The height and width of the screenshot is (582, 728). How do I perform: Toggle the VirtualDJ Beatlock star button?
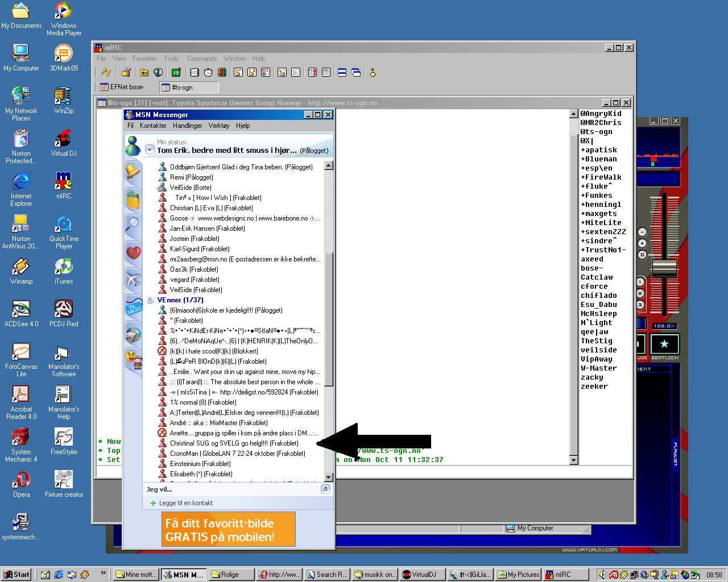664,344
